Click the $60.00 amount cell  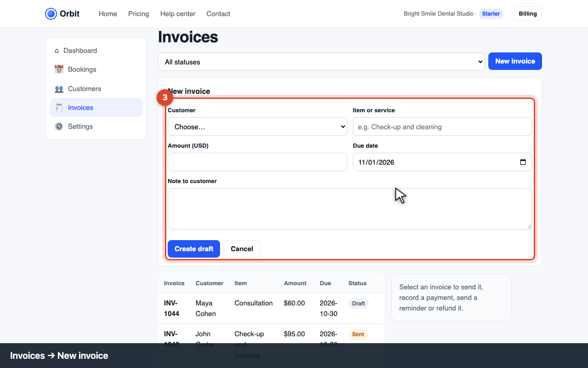pos(294,303)
